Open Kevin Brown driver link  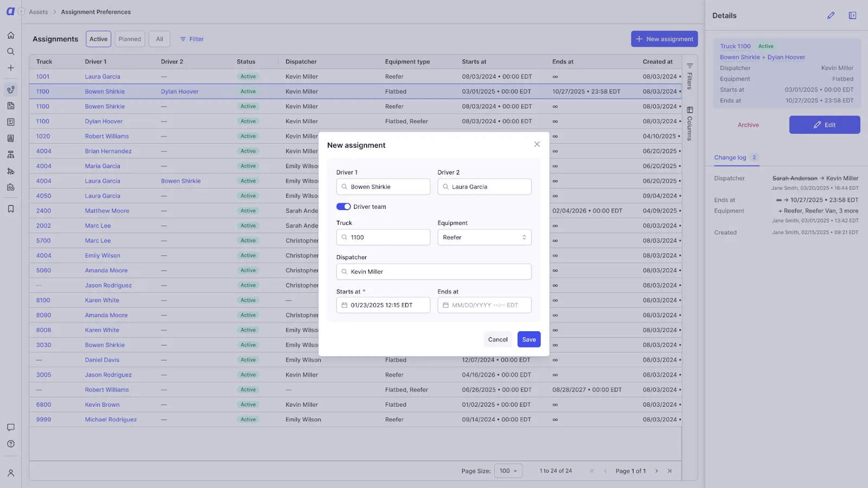pyautogui.click(x=102, y=404)
